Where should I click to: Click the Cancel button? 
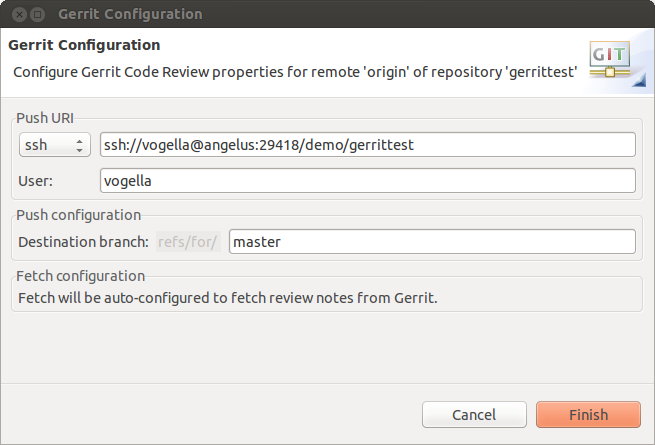tap(474, 414)
